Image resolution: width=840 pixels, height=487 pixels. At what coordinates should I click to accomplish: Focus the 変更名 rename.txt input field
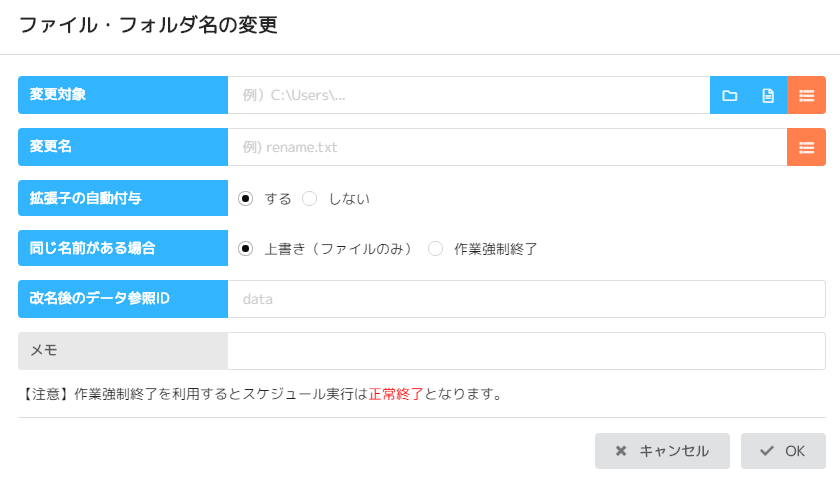tap(506, 147)
